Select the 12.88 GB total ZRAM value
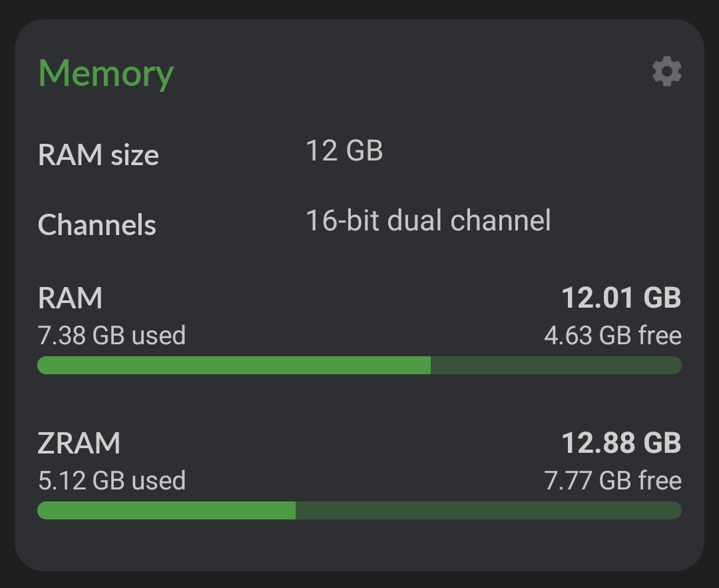Viewport: 719px width, 588px height. pyautogui.click(x=621, y=443)
